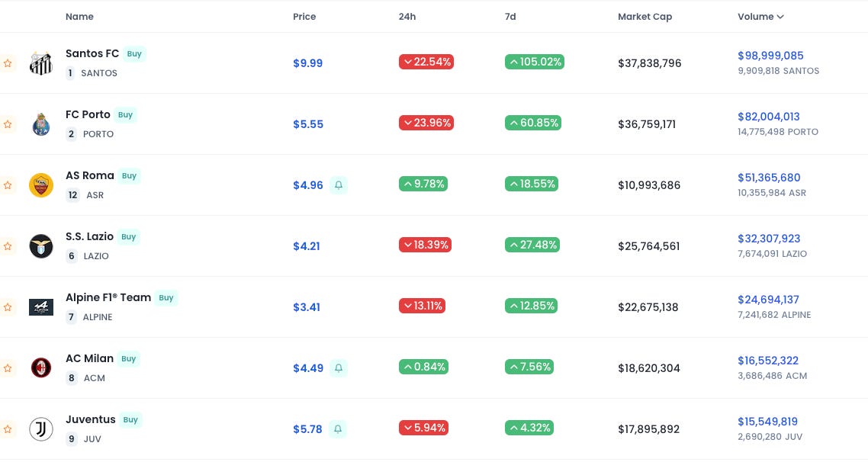
Task: Click AS Roma 24h change 9.78% badge
Action: click(x=423, y=184)
